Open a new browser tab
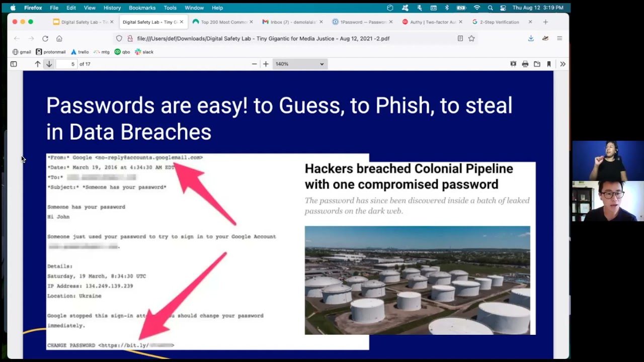The image size is (644, 362). coord(545,22)
